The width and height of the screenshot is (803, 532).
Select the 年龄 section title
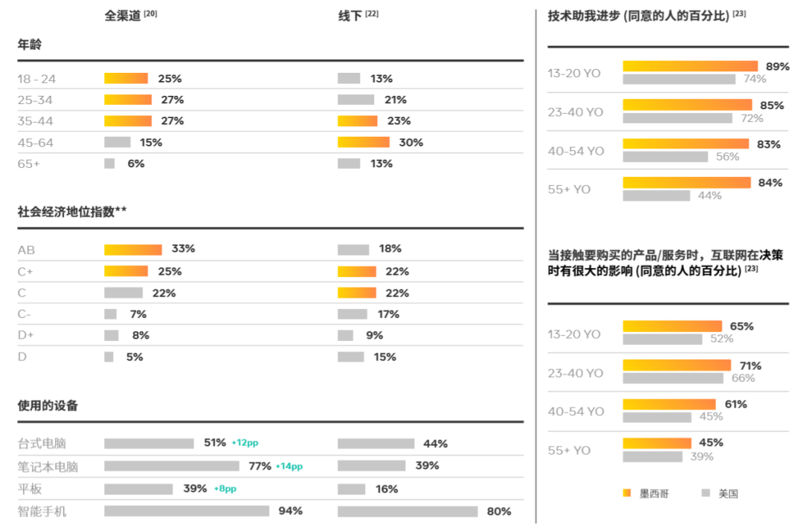30,45
